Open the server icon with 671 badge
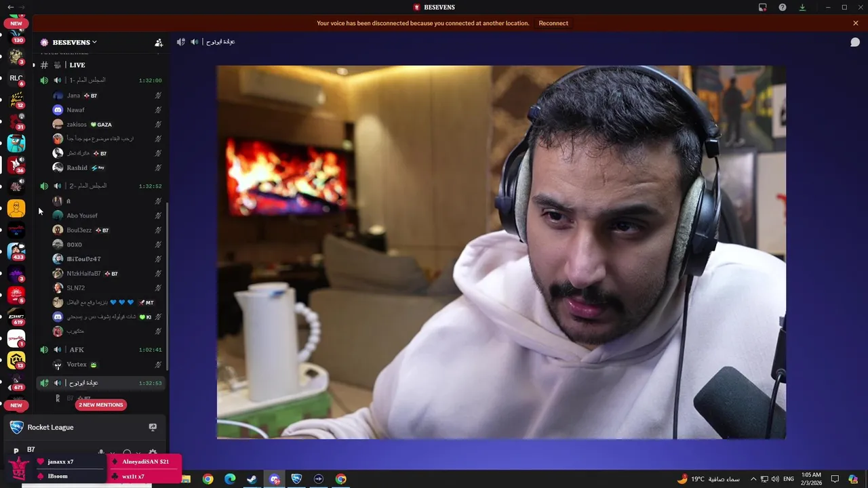 (16, 381)
